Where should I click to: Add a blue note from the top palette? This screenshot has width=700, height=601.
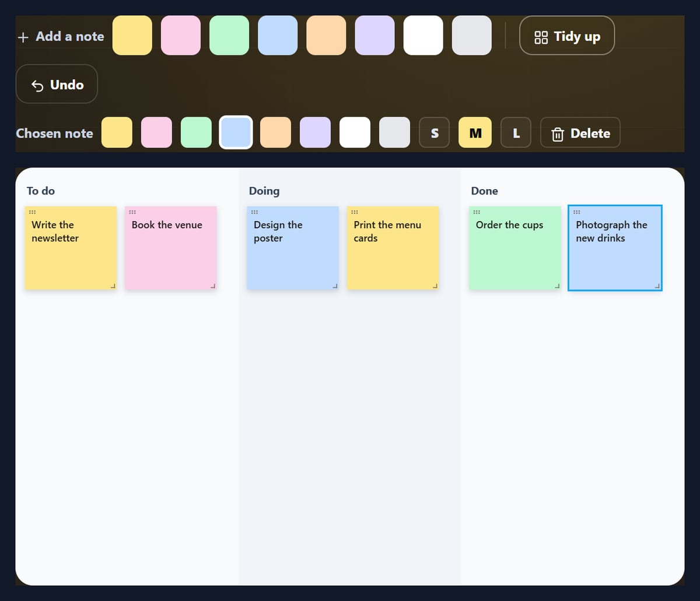tap(278, 36)
